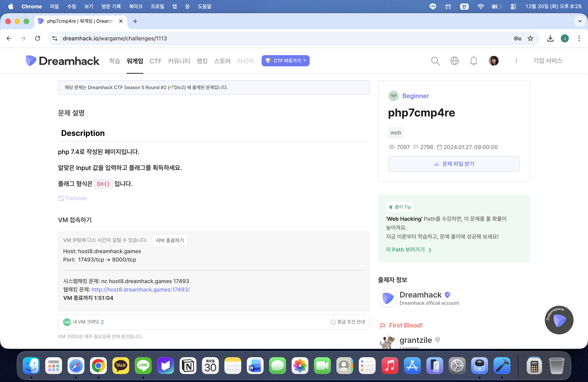Click the web tag chip
This screenshot has height=382, width=588.
click(x=396, y=133)
